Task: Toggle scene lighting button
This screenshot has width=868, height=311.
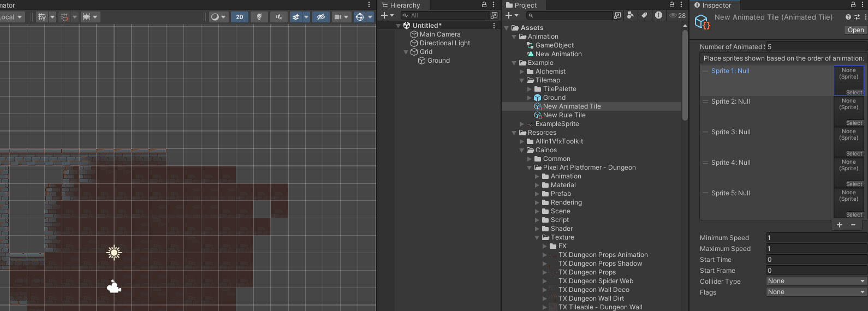Action: pos(259,17)
